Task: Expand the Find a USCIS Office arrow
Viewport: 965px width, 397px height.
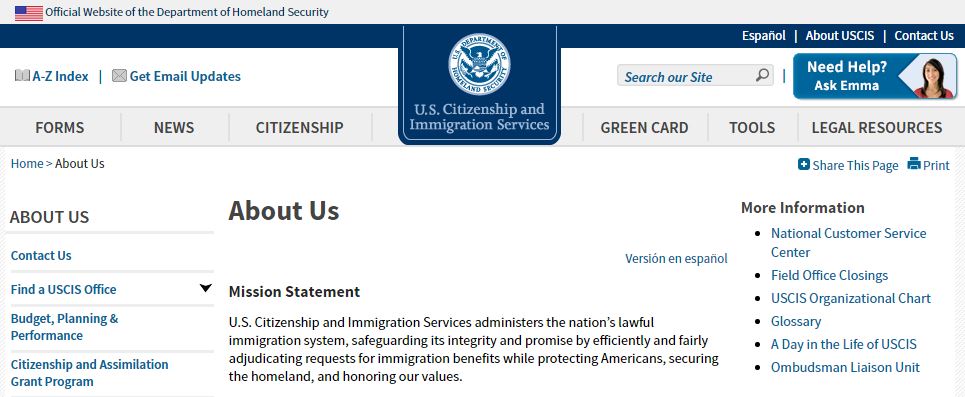Action: point(206,288)
